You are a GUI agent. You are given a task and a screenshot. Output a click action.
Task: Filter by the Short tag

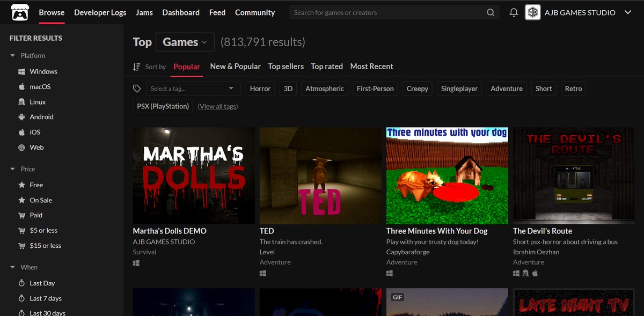(x=544, y=89)
